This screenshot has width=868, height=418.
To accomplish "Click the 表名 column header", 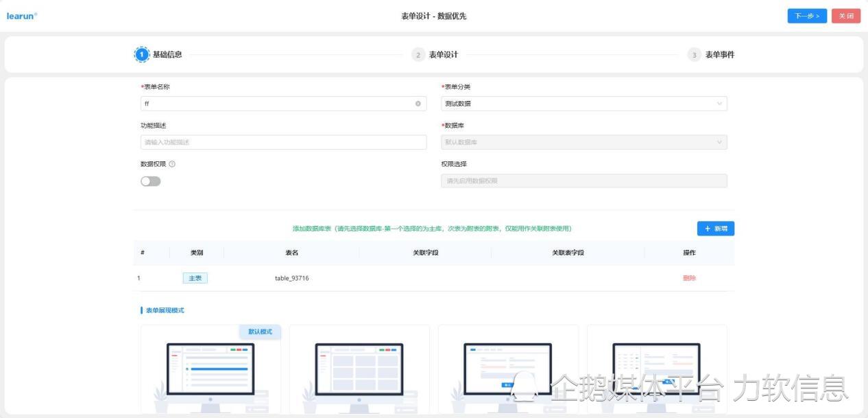I will click(291, 253).
